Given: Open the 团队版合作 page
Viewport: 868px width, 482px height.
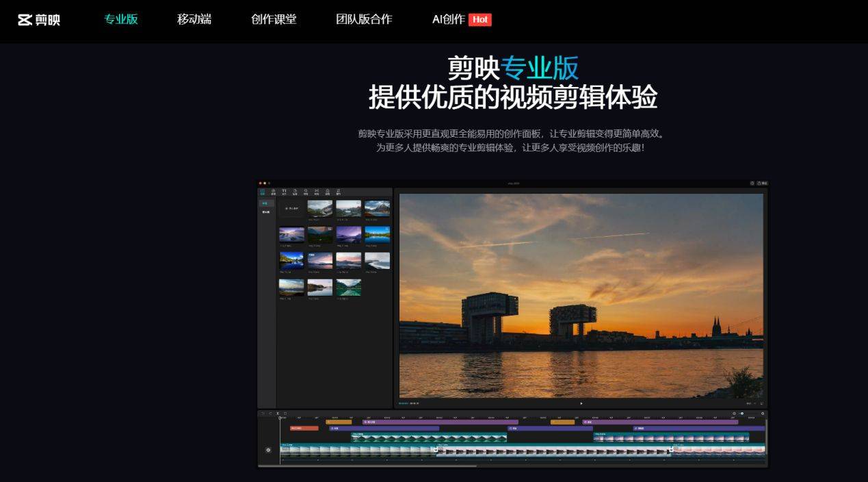Looking at the screenshot, I should [364, 19].
